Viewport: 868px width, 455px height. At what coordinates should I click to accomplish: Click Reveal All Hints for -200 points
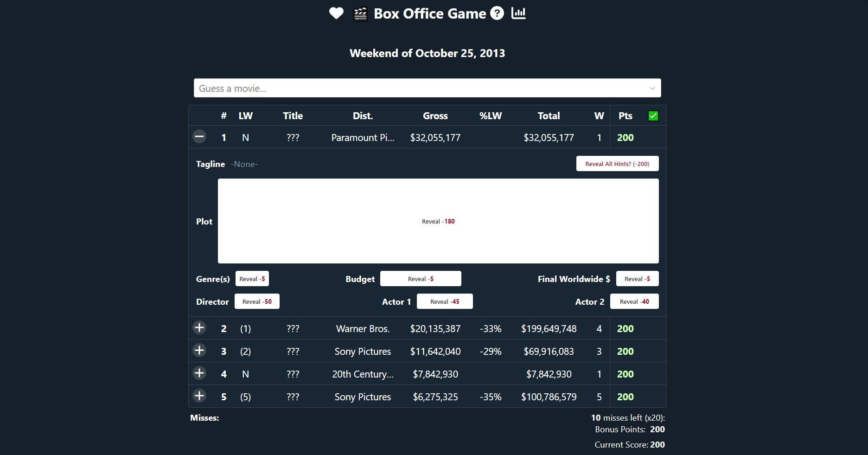[x=617, y=163]
